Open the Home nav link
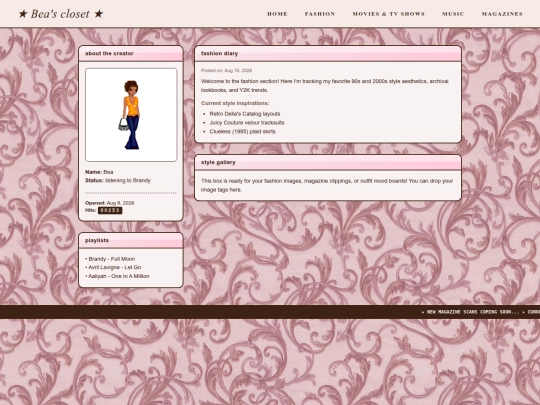The width and height of the screenshot is (540, 405). (277, 14)
